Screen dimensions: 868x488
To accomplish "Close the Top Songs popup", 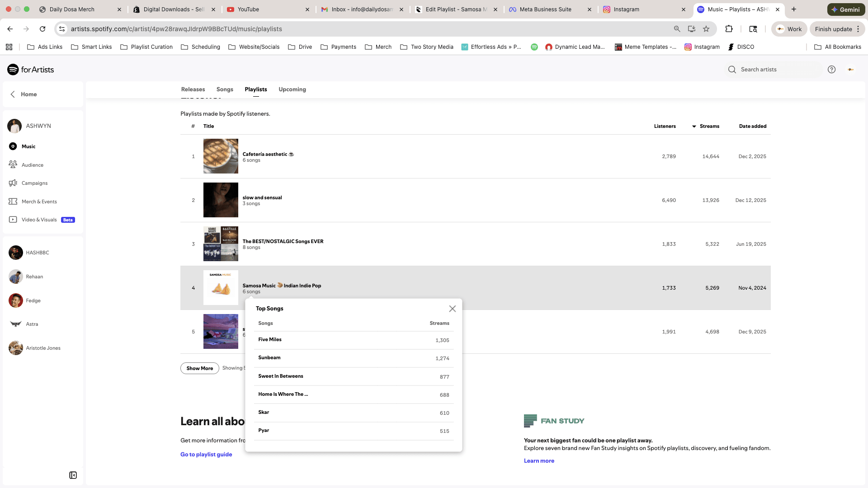I will click(452, 309).
